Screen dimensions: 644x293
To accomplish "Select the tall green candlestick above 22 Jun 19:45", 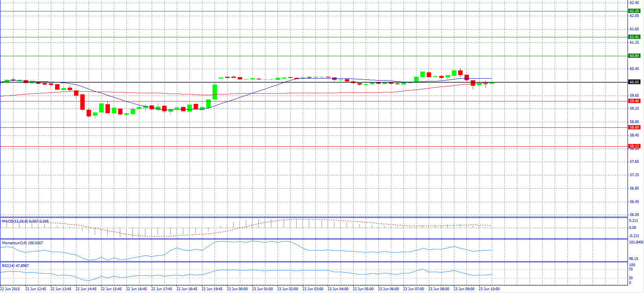I will pyautogui.click(x=215, y=92).
